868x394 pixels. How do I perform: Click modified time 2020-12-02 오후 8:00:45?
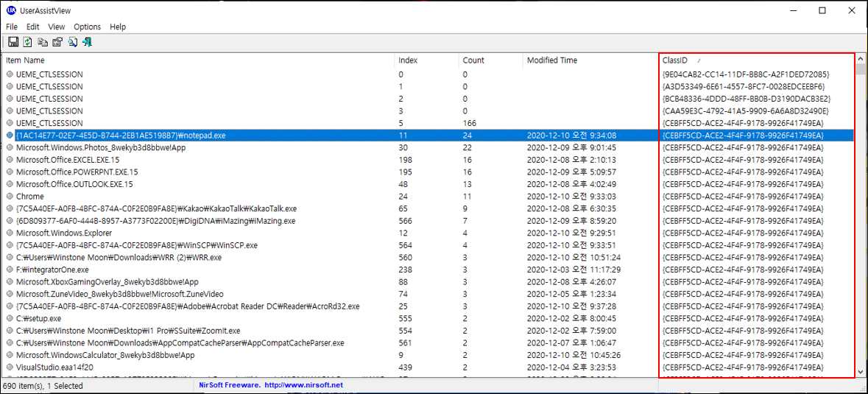coord(570,318)
